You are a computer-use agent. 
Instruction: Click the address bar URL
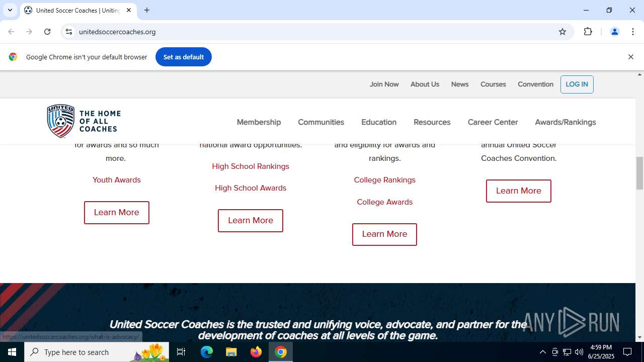point(117,32)
